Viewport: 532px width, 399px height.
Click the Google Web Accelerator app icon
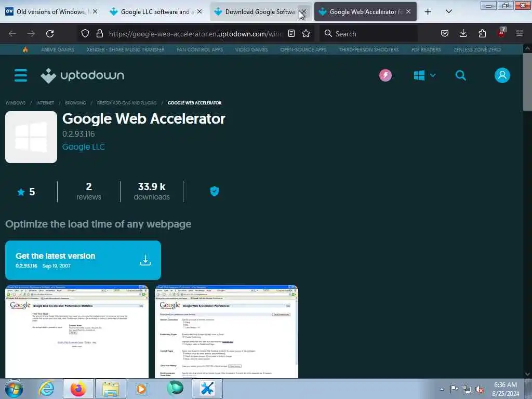coord(31,137)
